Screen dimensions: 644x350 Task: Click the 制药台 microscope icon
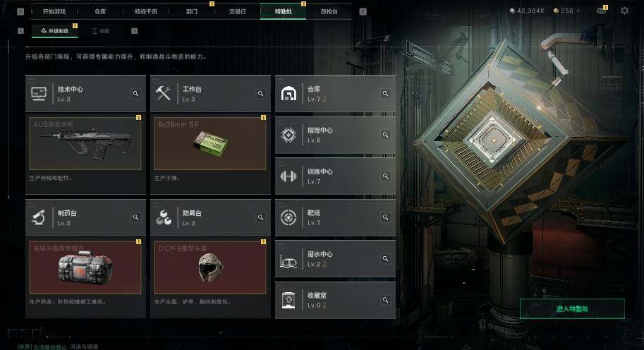[x=39, y=217]
